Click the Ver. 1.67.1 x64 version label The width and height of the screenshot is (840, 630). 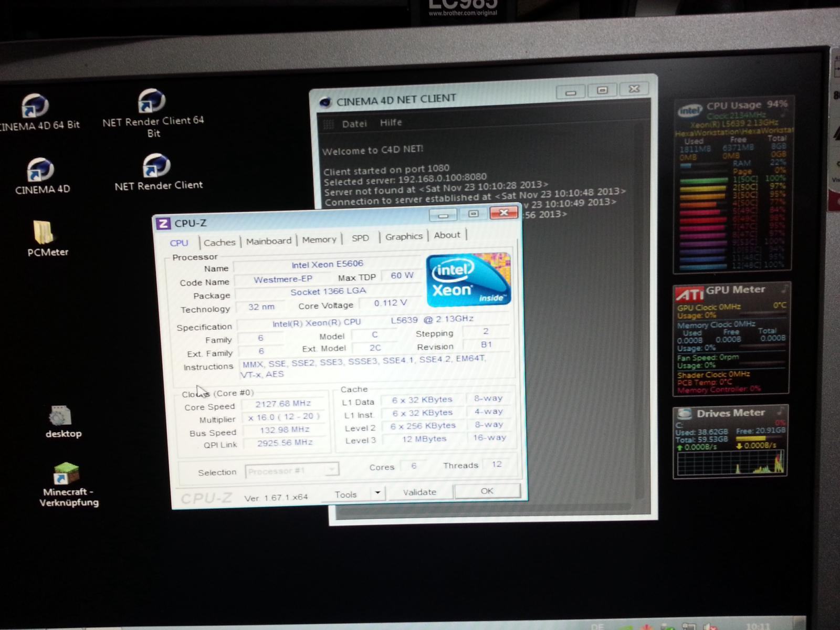276,498
